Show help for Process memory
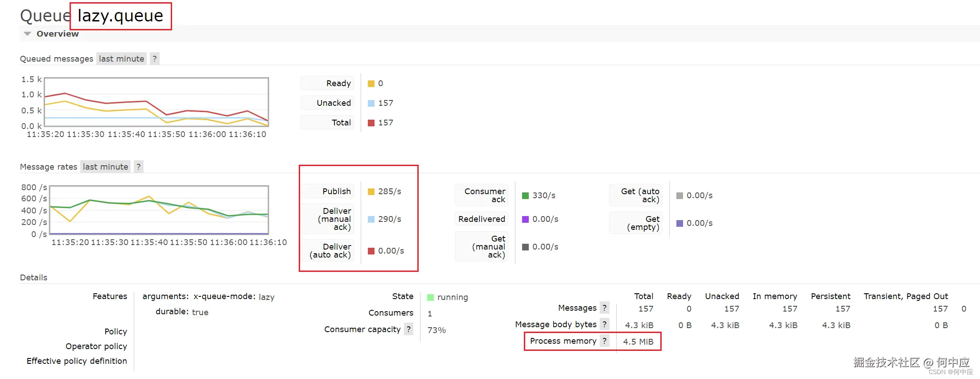 pos(605,341)
